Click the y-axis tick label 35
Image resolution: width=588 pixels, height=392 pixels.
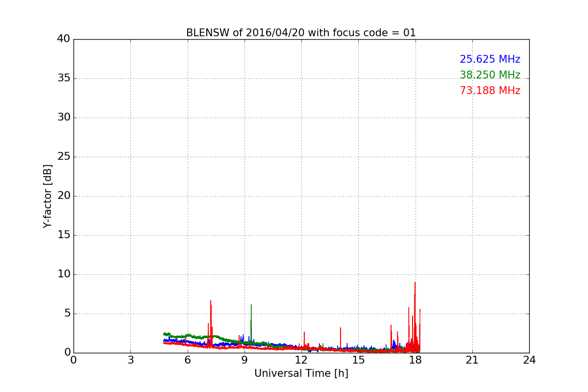pyautogui.click(x=64, y=78)
